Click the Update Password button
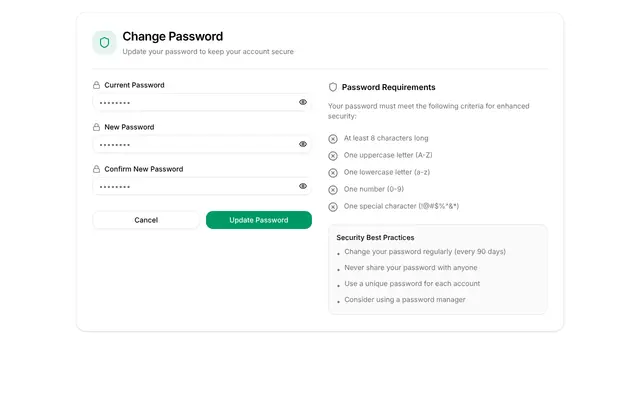The height and width of the screenshot is (400, 640). tap(259, 220)
